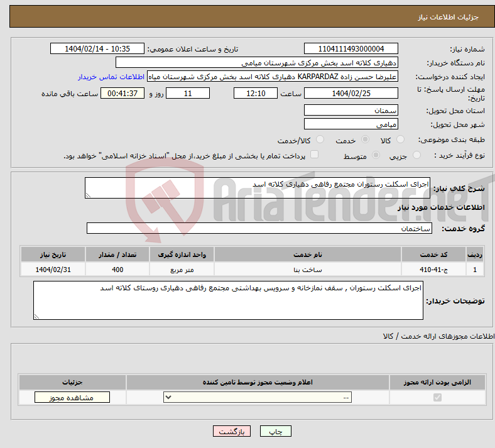
Task: Click the need number field 1104111493000004
Action: coord(351,48)
